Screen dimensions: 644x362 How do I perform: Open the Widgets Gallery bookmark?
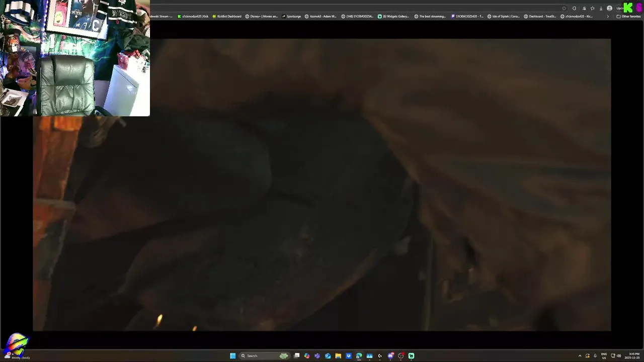click(x=393, y=16)
